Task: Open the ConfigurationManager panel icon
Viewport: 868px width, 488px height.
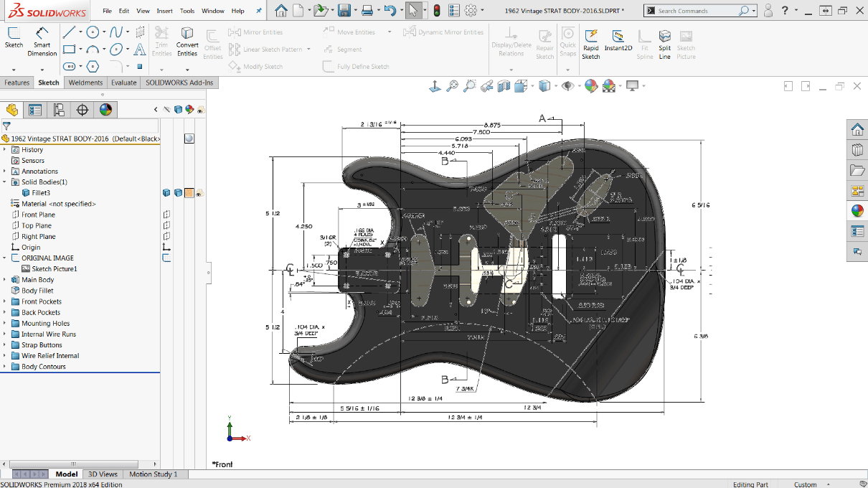Action: point(59,110)
